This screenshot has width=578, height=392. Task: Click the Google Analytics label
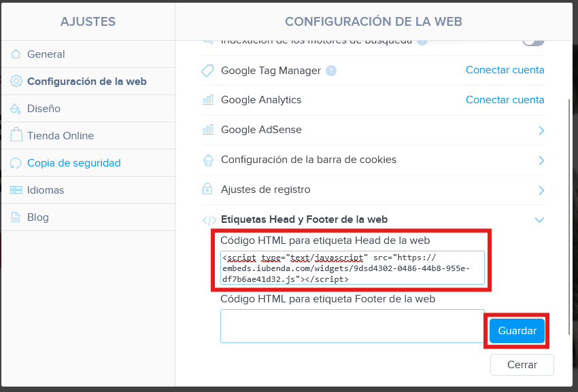[x=261, y=100]
